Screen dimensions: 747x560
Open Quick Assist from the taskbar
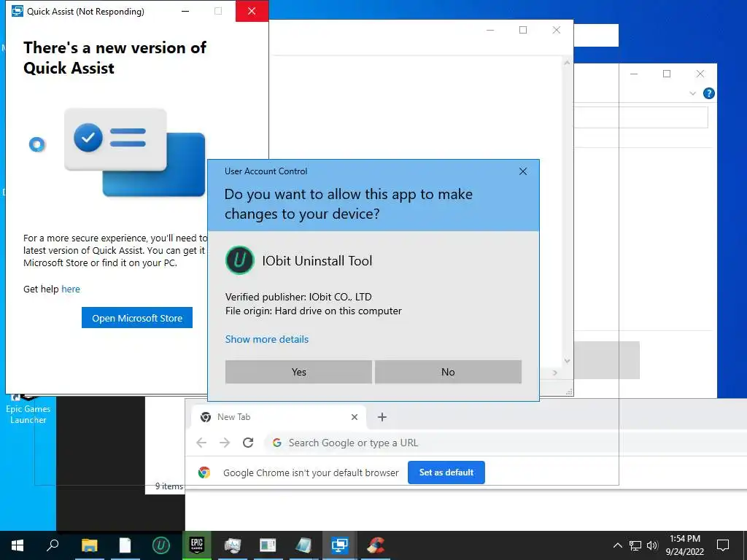339,545
